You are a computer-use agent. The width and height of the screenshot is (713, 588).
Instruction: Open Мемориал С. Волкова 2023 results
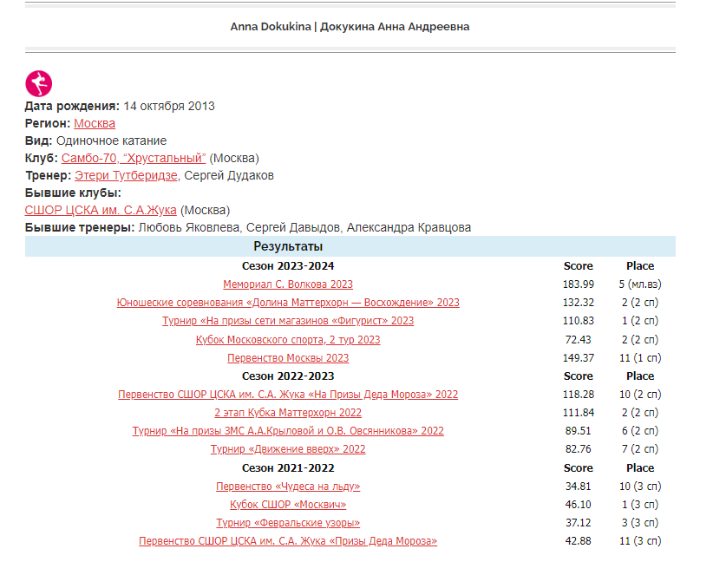[288, 284]
